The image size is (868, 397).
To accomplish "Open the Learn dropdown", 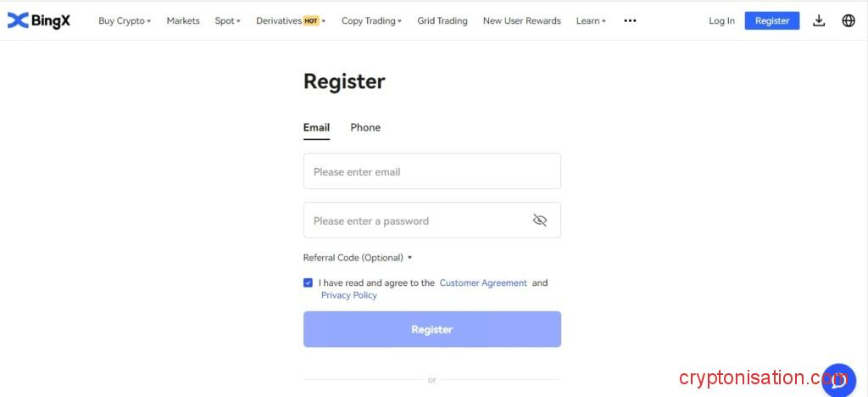I will tap(591, 20).
